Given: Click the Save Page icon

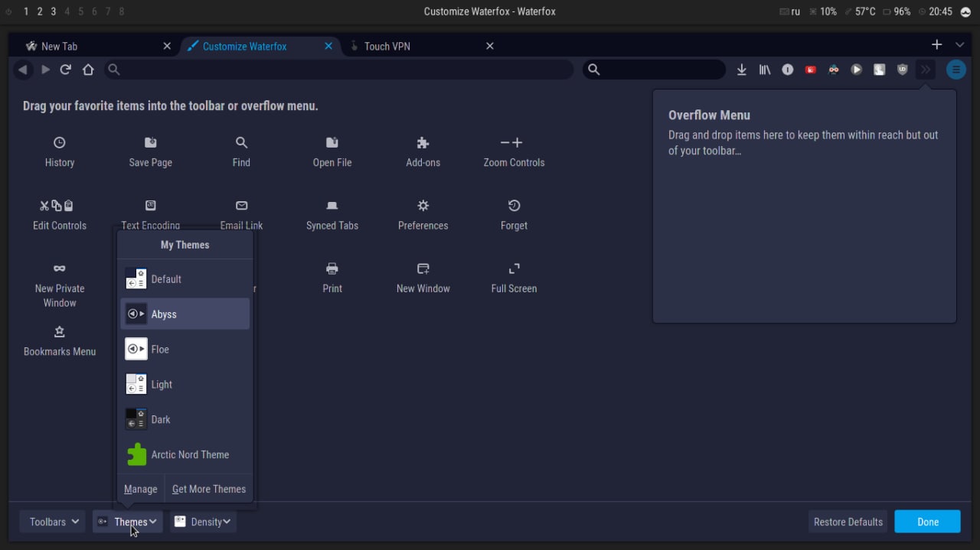Looking at the screenshot, I should pos(151,142).
